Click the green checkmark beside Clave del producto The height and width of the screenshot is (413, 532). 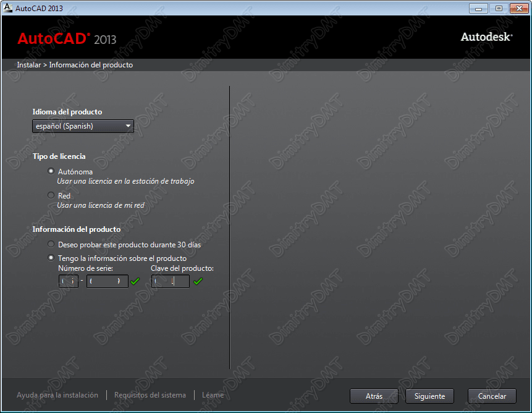(199, 281)
